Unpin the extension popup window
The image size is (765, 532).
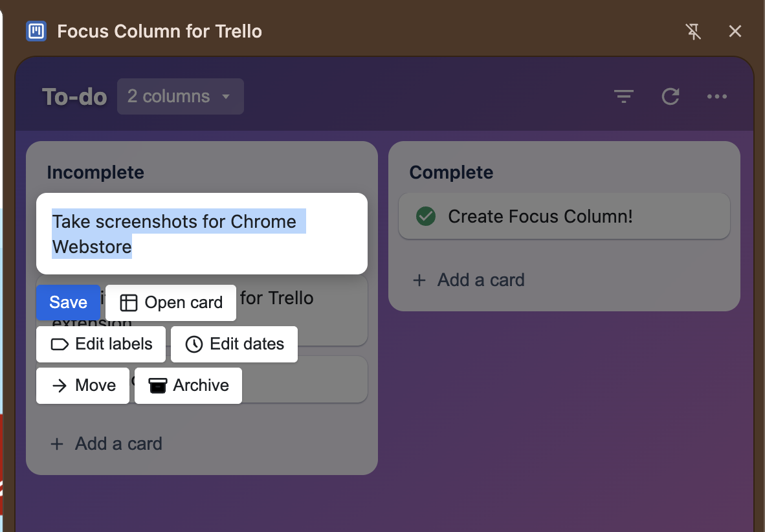[x=694, y=31]
